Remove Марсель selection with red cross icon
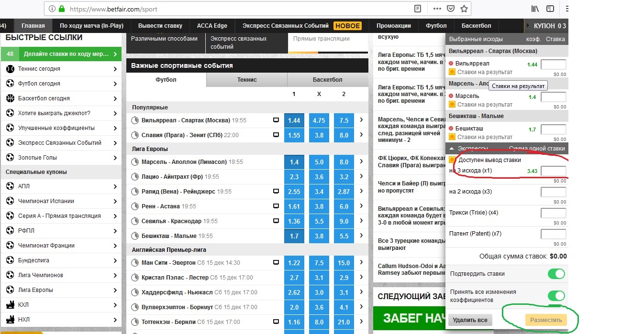This screenshot has height=334, width=644. point(451,96)
